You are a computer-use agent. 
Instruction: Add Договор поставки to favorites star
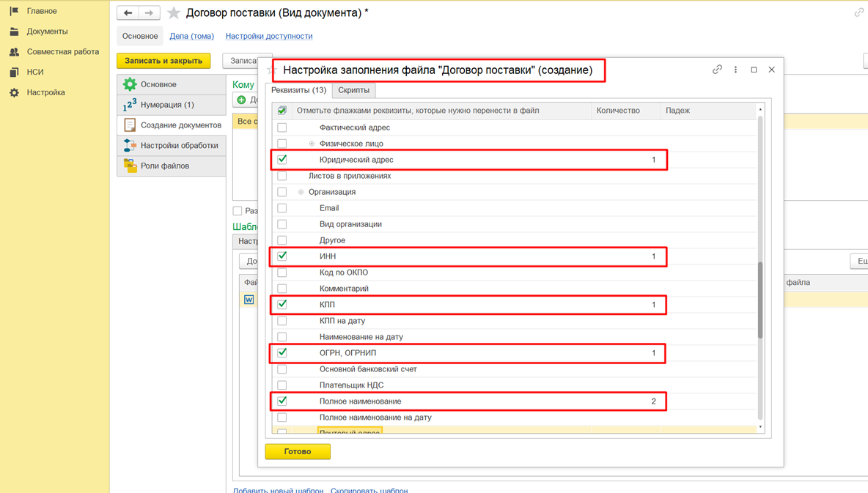(x=174, y=12)
